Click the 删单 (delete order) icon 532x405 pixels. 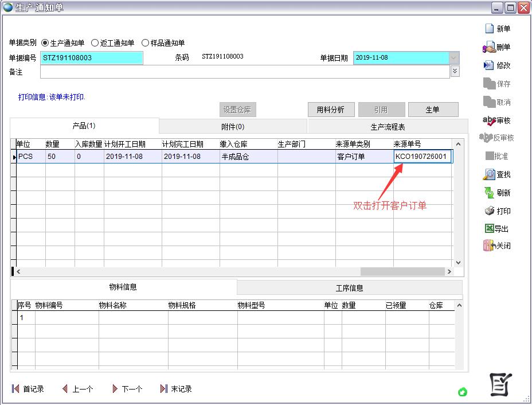point(489,47)
